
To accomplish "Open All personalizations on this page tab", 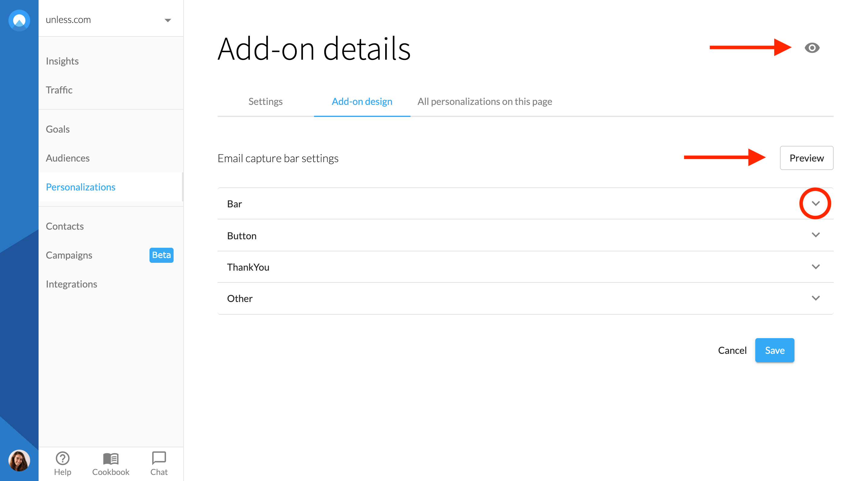I will (484, 101).
